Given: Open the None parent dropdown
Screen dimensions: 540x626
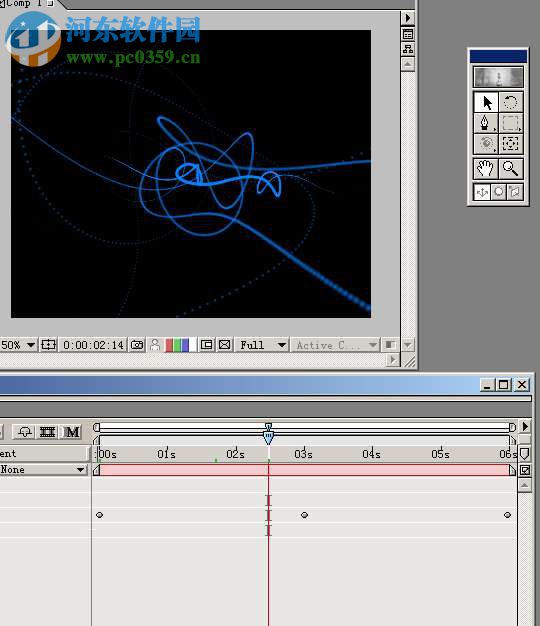Looking at the screenshot, I should (x=44, y=470).
